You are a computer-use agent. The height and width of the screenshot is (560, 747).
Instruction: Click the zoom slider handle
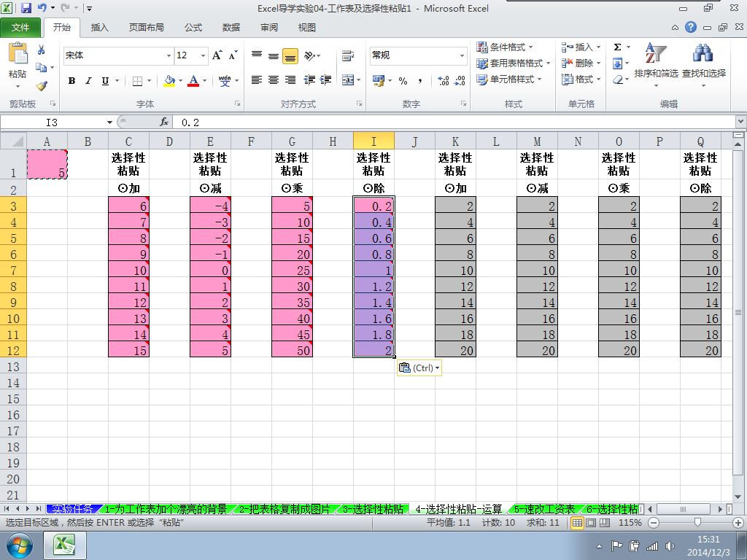click(x=697, y=522)
